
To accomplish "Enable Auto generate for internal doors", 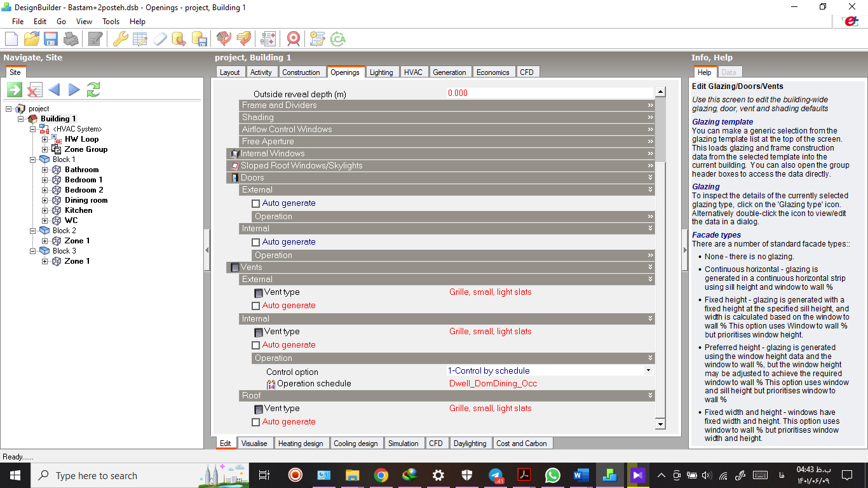I will (256, 242).
